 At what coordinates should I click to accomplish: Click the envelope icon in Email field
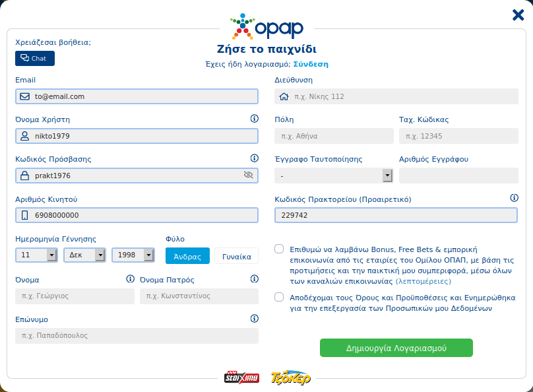point(24,96)
